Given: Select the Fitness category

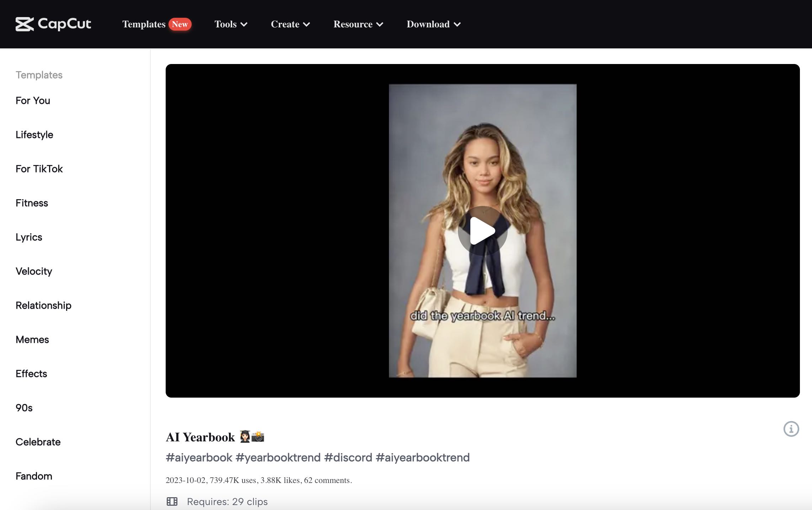Looking at the screenshot, I should (32, 203).
